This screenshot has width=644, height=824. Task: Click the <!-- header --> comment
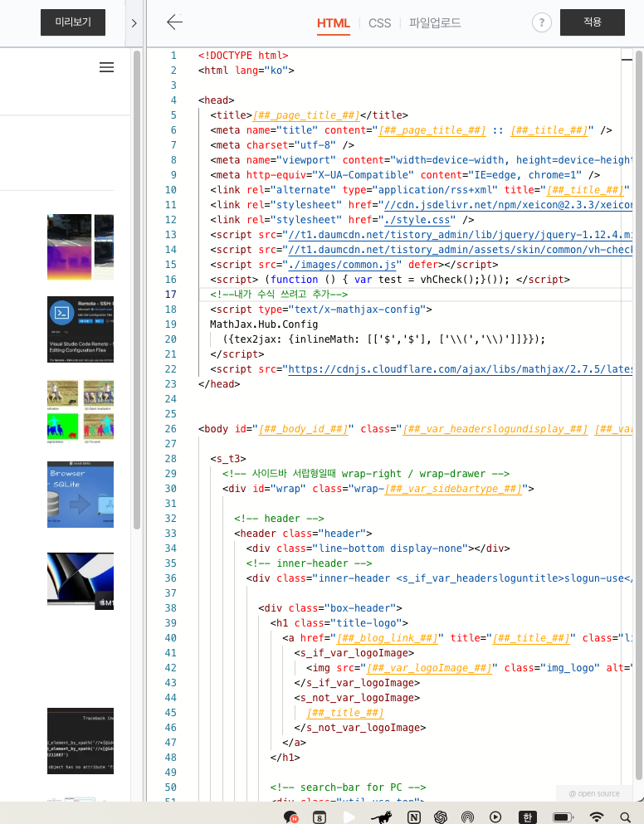tap(279, 519)
